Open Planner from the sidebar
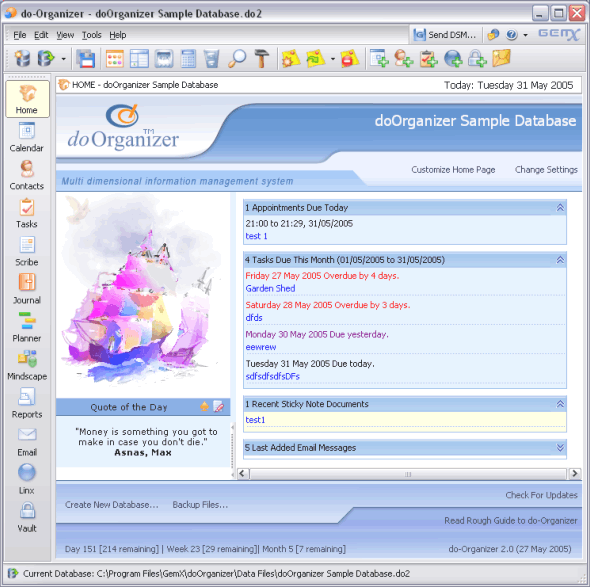590x587 pixels. pyautogui.click(x=27, y=327)
